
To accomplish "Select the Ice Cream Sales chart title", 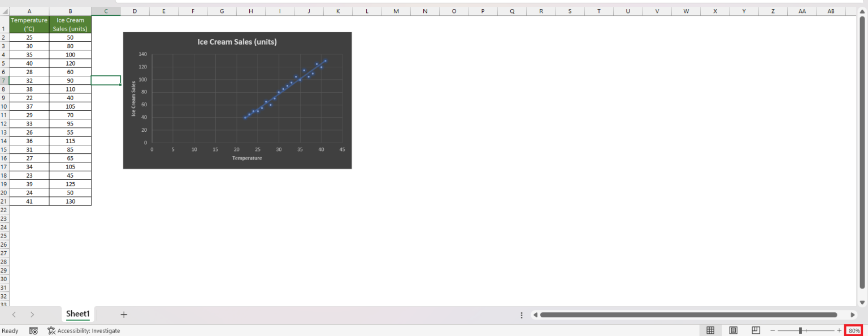I will (237, 41).
